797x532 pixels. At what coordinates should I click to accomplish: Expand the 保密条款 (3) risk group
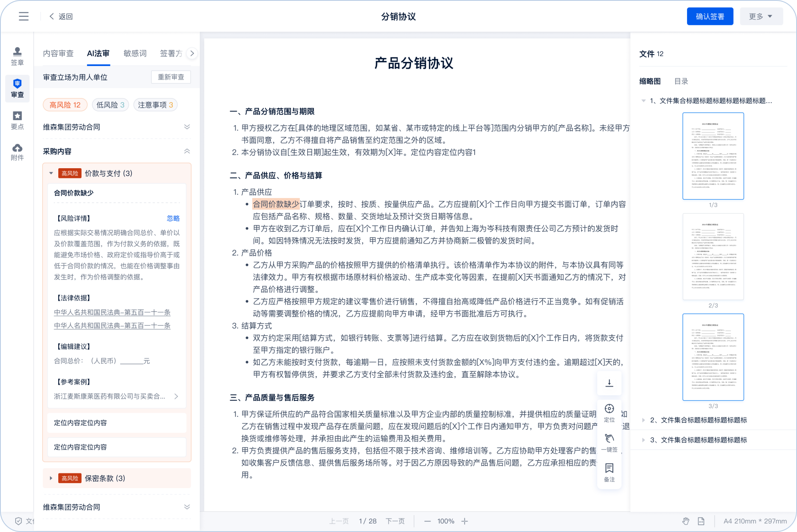51,478
